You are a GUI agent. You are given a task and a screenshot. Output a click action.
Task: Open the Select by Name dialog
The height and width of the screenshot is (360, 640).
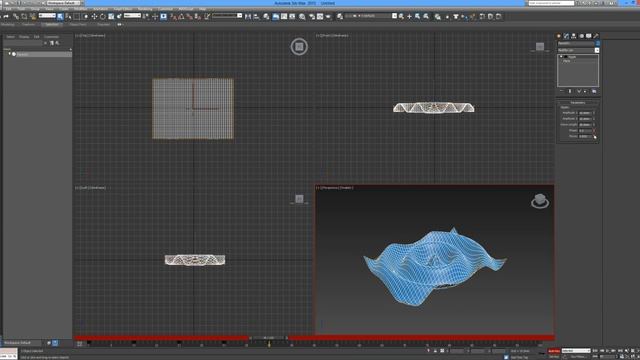(x=68, y=16)
